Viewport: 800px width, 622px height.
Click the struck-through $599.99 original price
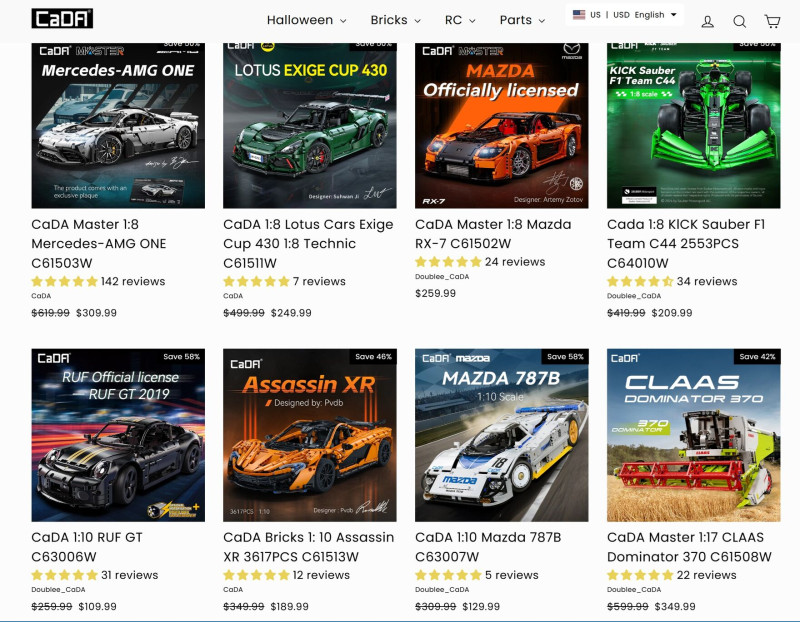628,607
